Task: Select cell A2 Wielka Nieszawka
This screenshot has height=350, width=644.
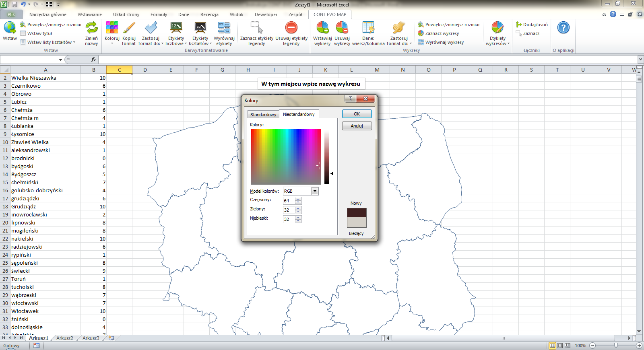Action: tap(45, 78)
